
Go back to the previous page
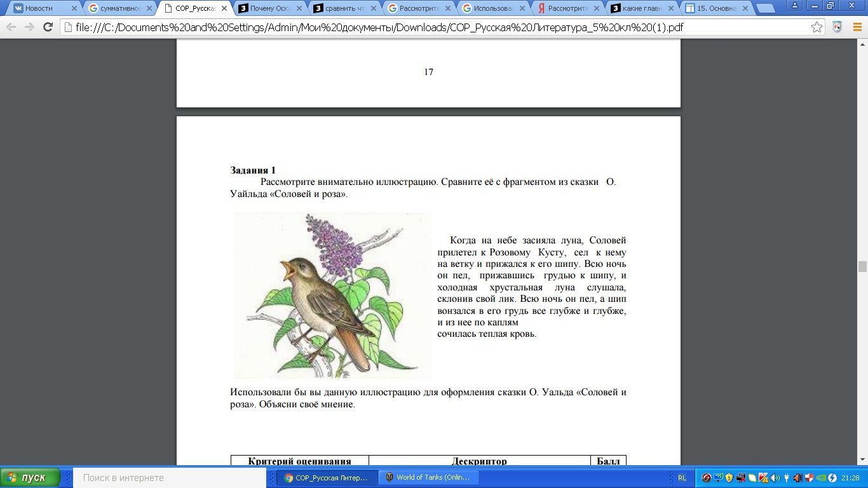(11, 27)
